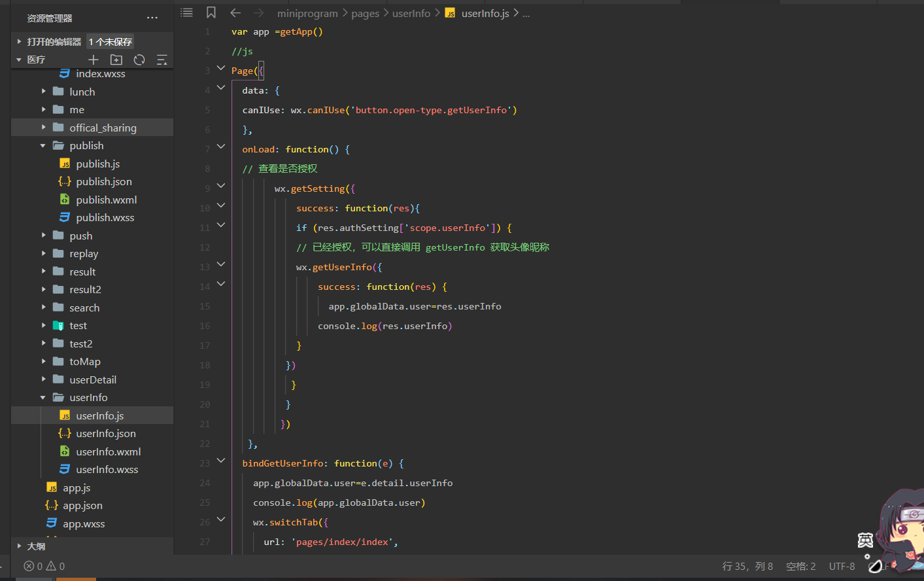This screenshot has width=924, height=581.
Task: Collapse all folders in the explorer
Action: 162,60
